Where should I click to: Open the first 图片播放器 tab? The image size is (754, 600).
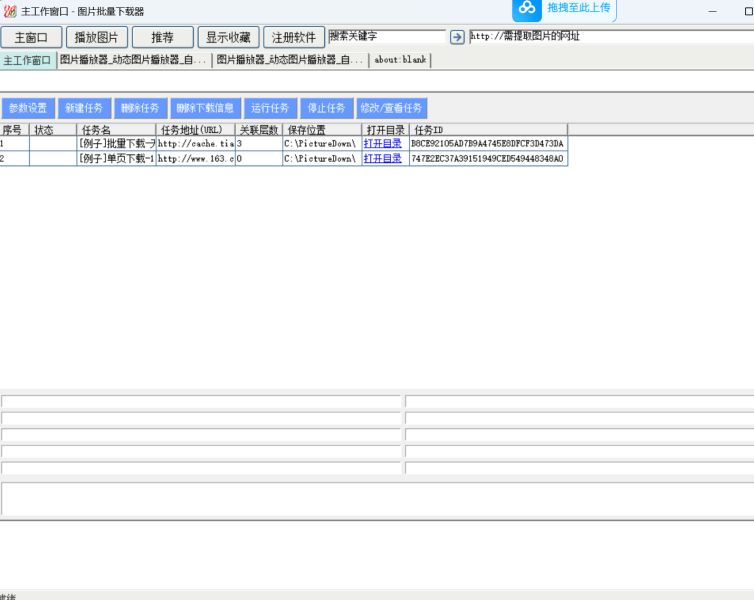pos(134,60)
